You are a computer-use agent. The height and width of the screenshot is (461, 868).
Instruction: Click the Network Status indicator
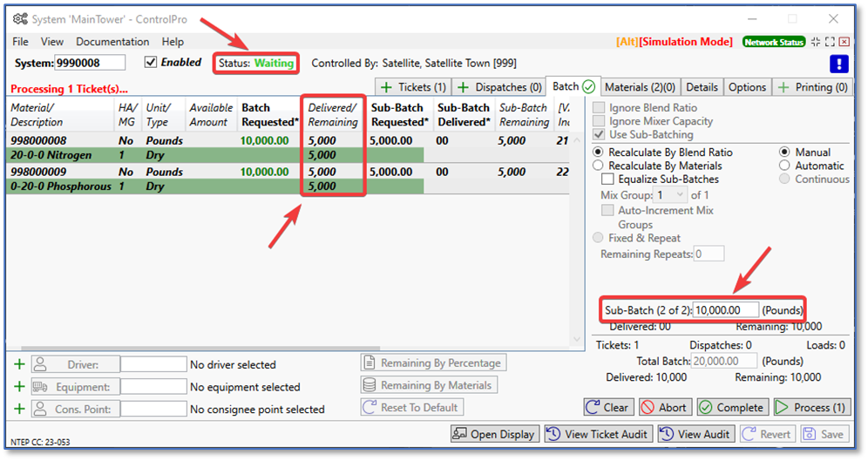(x=774, y=42)
